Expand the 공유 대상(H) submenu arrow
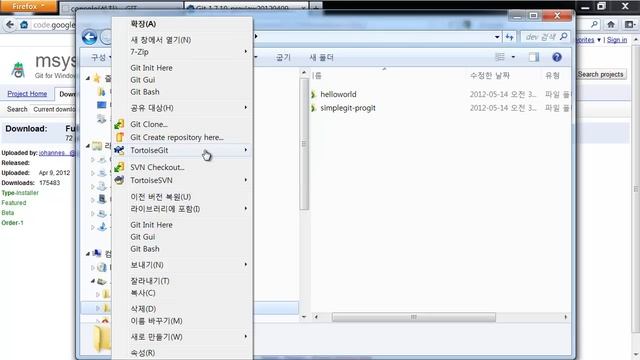 tap(246, 107)
